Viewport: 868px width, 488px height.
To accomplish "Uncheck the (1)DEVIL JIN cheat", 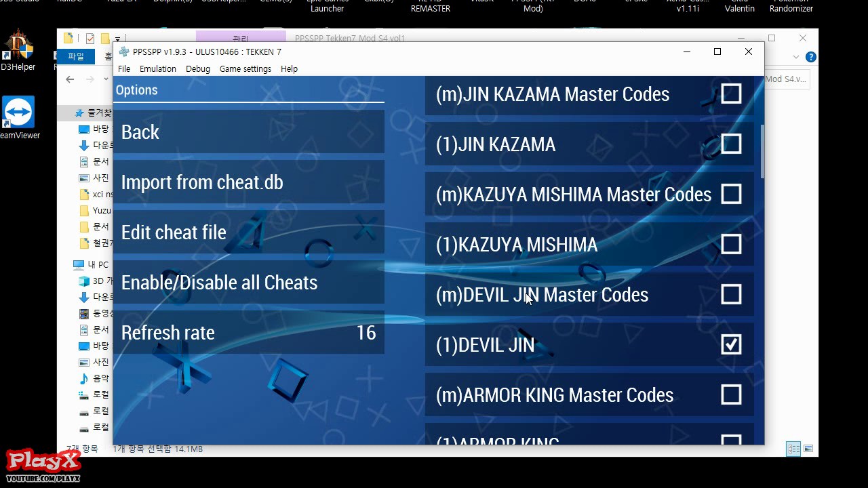I will (731, 344).
